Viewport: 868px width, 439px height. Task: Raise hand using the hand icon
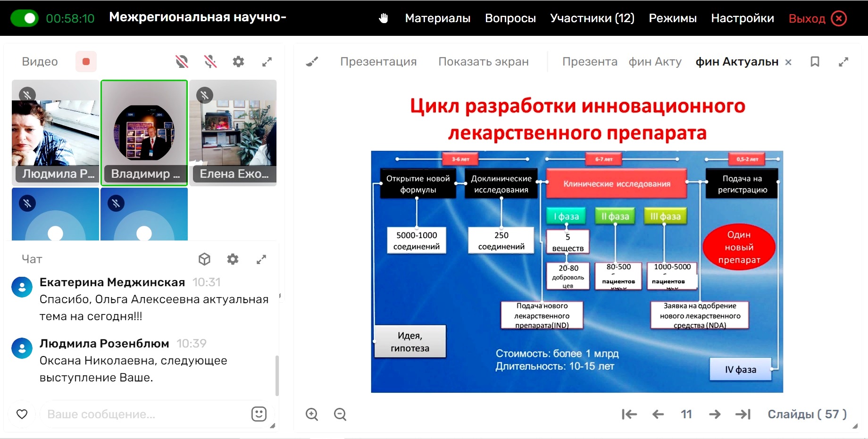pos(384,18)
